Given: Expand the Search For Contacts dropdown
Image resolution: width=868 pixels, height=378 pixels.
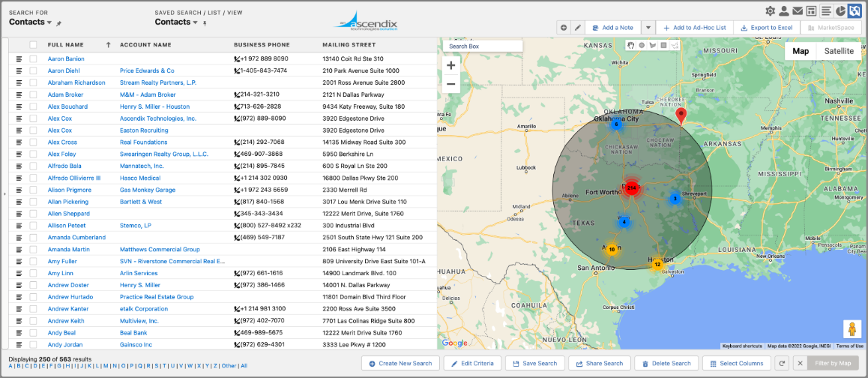Looking at the screenshot, I should pos(49,23).
